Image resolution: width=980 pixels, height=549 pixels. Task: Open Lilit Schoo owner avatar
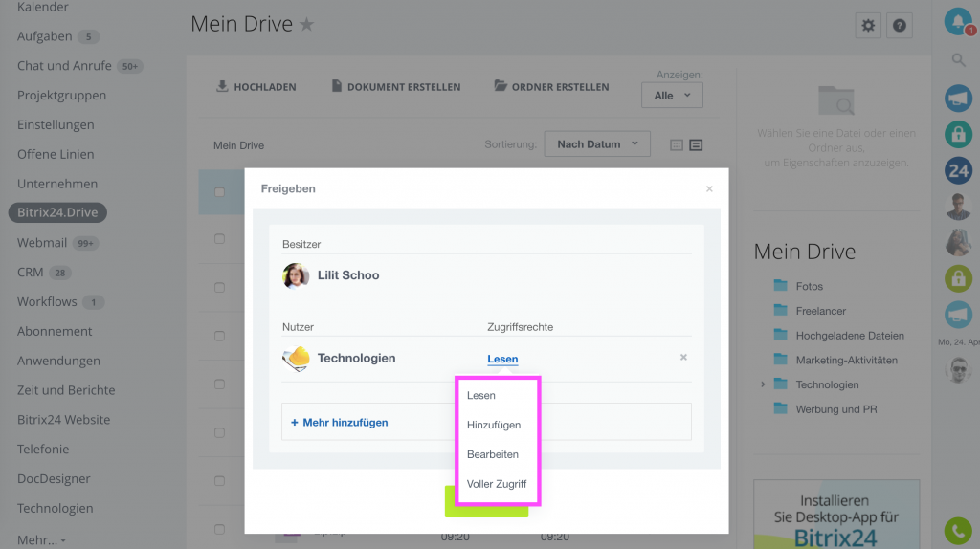[x=296, y=275]
